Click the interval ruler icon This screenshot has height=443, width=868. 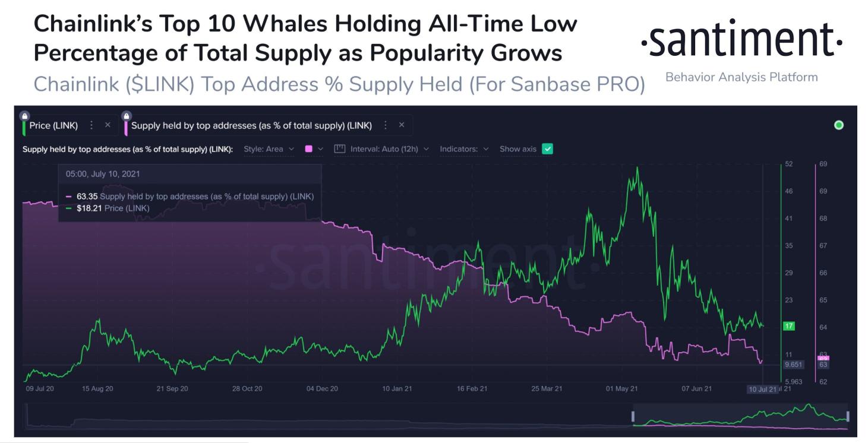pos(340,149)
